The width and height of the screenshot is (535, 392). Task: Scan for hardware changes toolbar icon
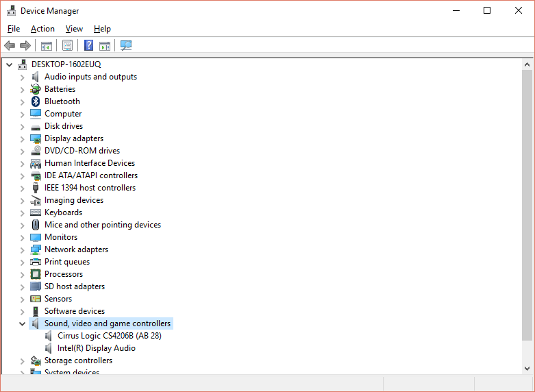[x=126, y=45]
